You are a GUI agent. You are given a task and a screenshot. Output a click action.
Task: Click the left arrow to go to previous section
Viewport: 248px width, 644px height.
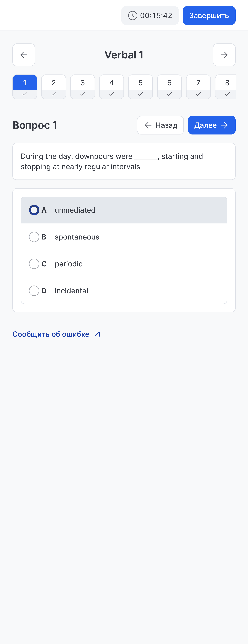24,55
